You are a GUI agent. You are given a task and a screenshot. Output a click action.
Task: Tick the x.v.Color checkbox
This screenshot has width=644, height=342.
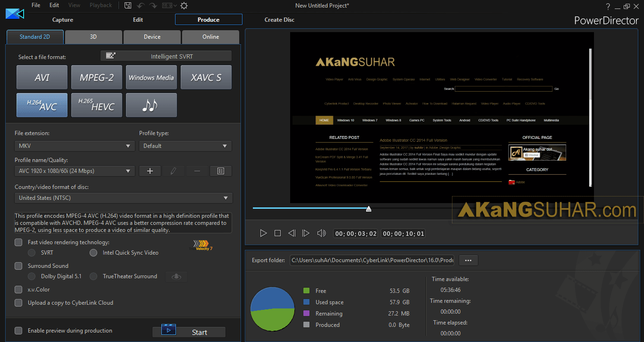click(18, 290)
